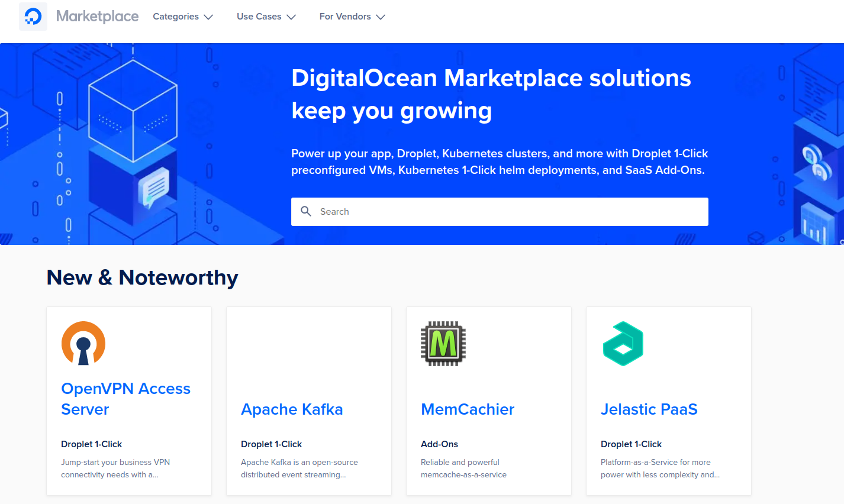This screenshot has width=844, height=504.
Task: Open the Marketplace home link
Action: tap(97, 17)
